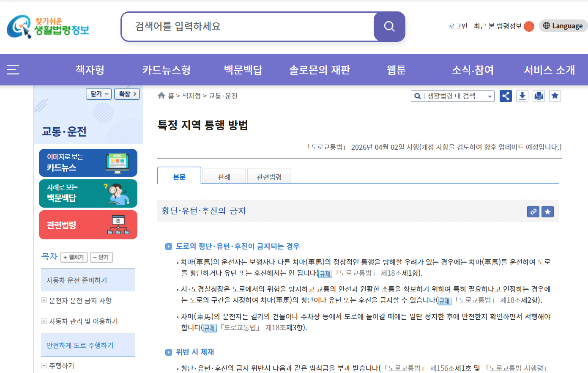Screen dimensions: 588x373
Task: Copy link icon in 횡단·유턴·후진의 금지 header
Action: click(x=533, y=211)
